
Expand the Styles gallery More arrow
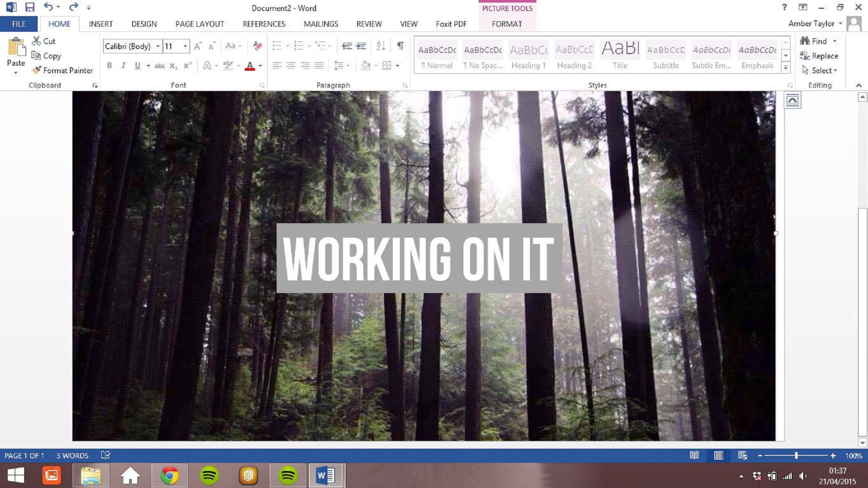coord(786,68)
